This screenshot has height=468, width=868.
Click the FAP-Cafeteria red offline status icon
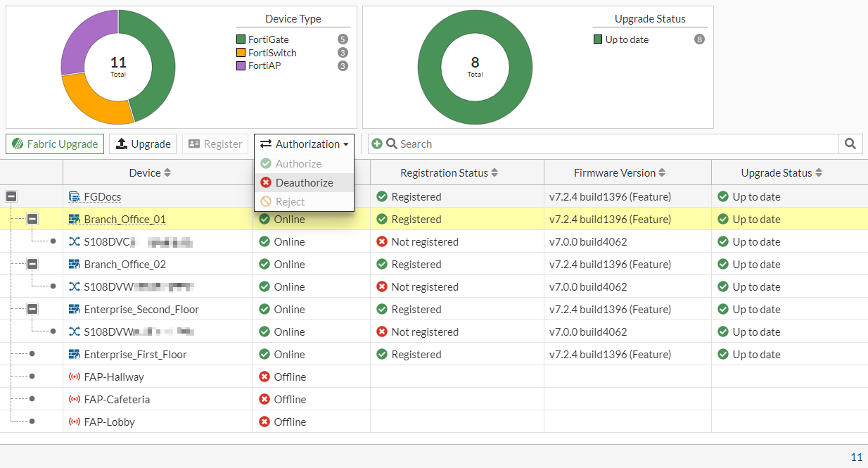264,400
